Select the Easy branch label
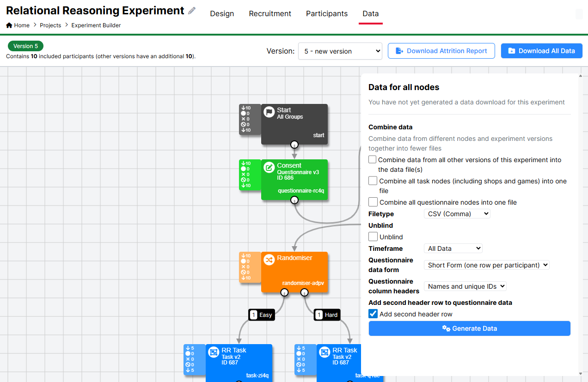The height and width of the screenshot is (382, 588). pyautogui.click(x=262, y=315)
